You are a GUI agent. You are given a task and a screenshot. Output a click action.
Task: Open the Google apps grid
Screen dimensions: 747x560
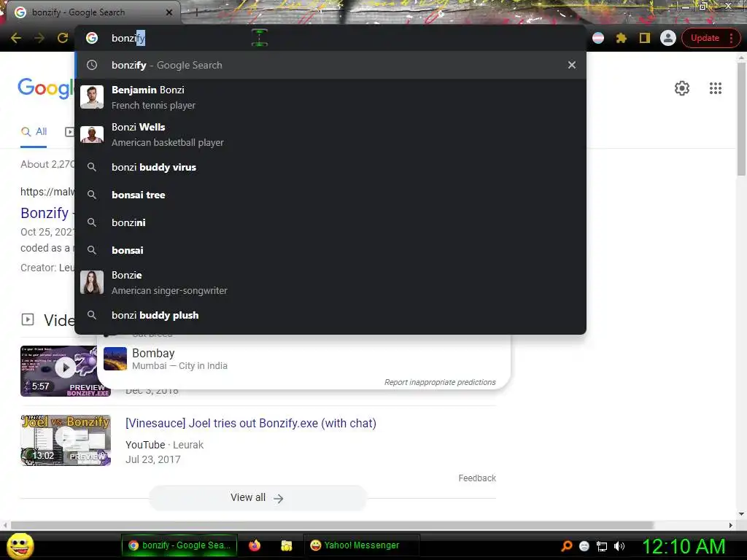tap(716, 88)
